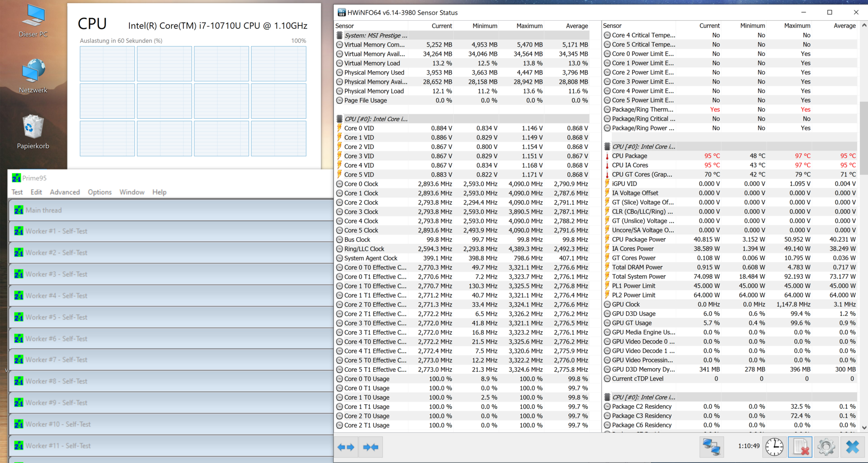Click the Prime95 title bar app icon
868x463 pixels.
click(16, 178)
